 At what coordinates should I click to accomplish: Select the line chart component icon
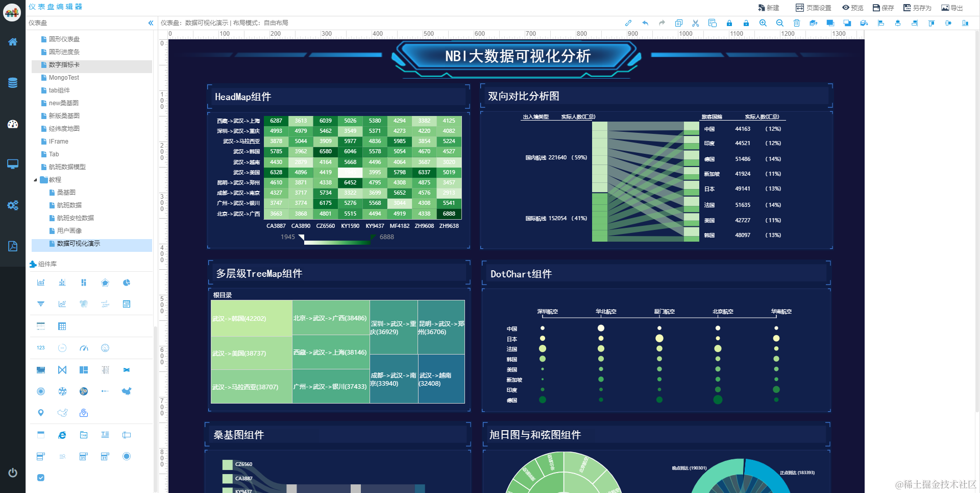[41, 283]
